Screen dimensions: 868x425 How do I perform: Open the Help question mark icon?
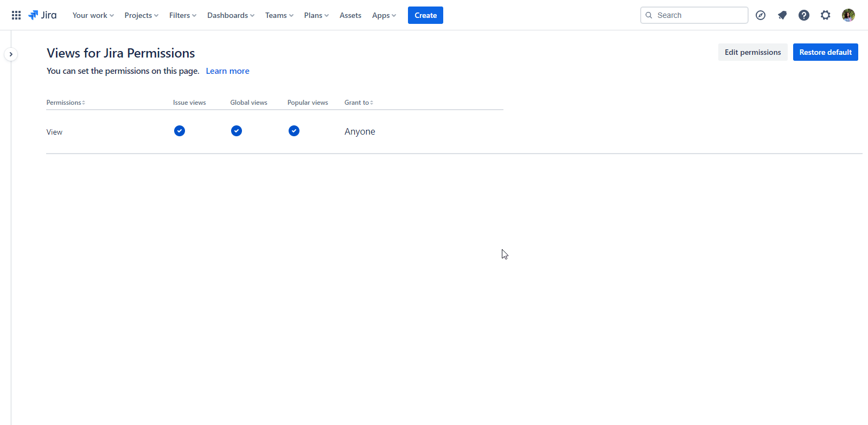[x=804, y=15]
